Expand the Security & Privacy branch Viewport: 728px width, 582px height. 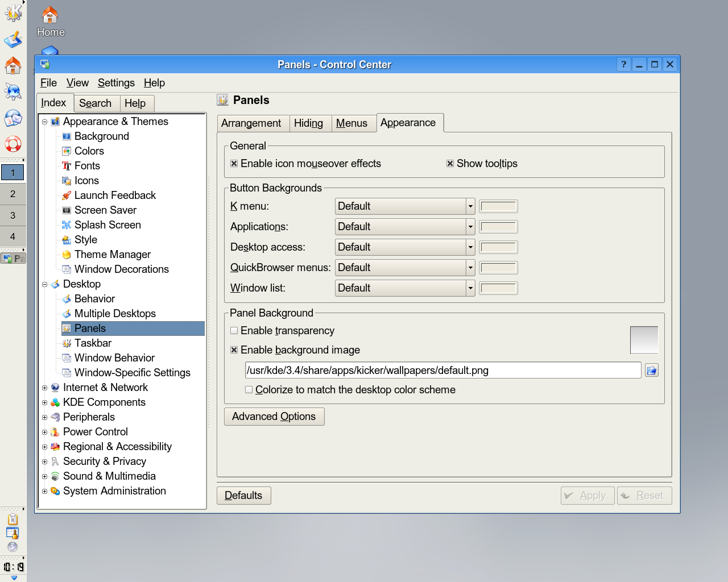click(x=44, y=462)
